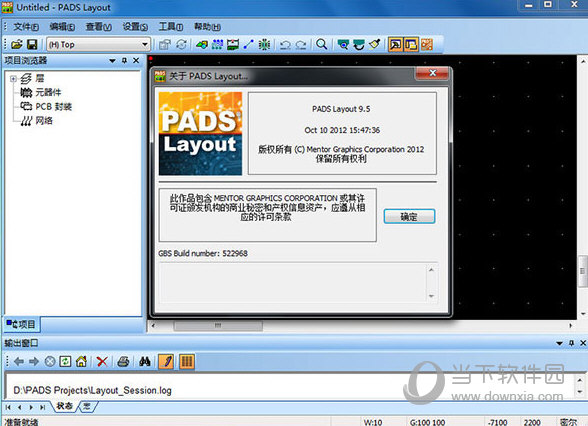This screenshot has width=588, height=426.
Task: Open the 设置 menu
Action: pyautogui.click(x=135, y=27)
